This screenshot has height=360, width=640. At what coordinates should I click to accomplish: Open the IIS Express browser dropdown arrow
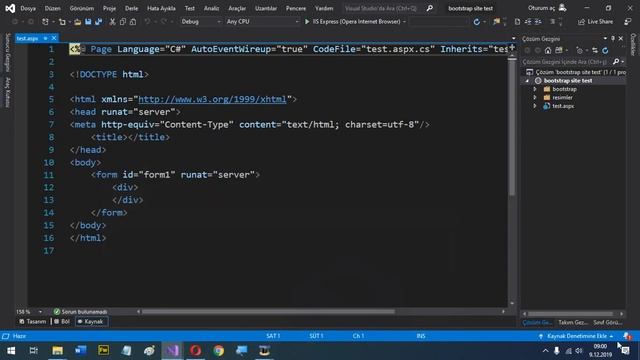[x=404, y=22]
